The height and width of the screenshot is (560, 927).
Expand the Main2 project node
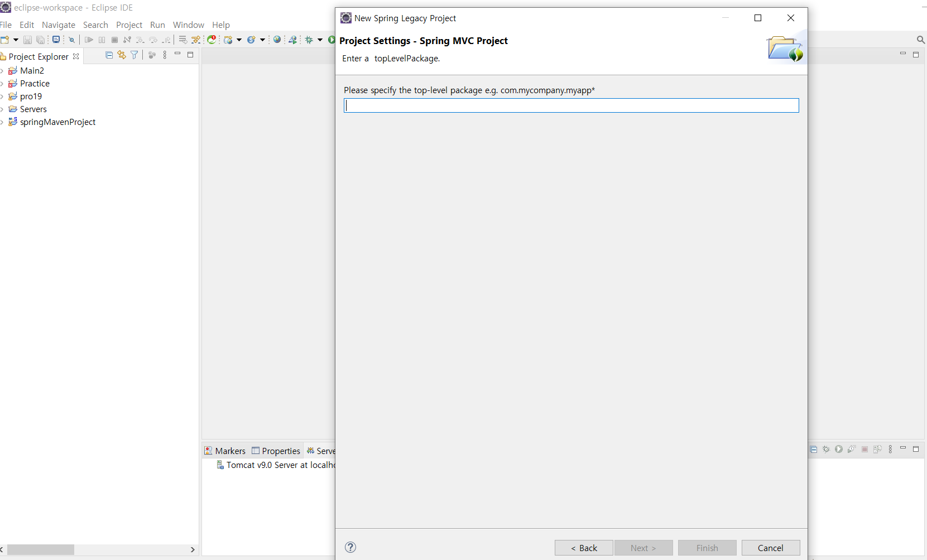(x=2, y=71)
